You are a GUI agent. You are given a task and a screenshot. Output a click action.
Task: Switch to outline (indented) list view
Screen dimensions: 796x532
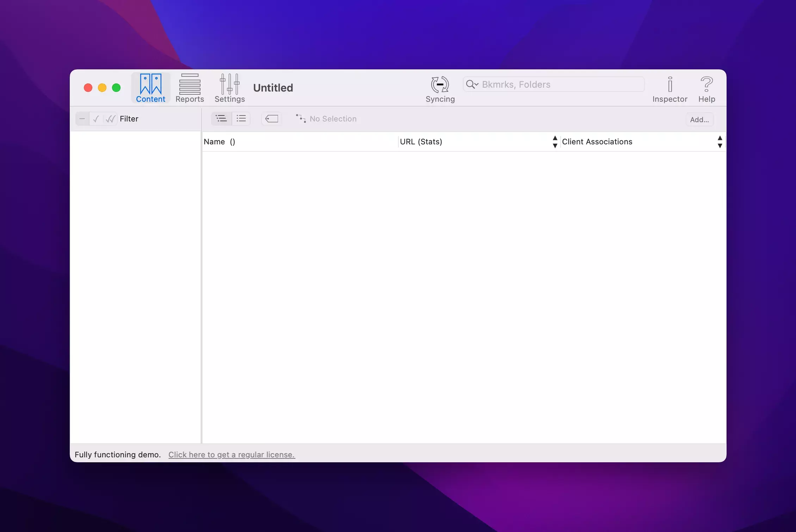221,119
